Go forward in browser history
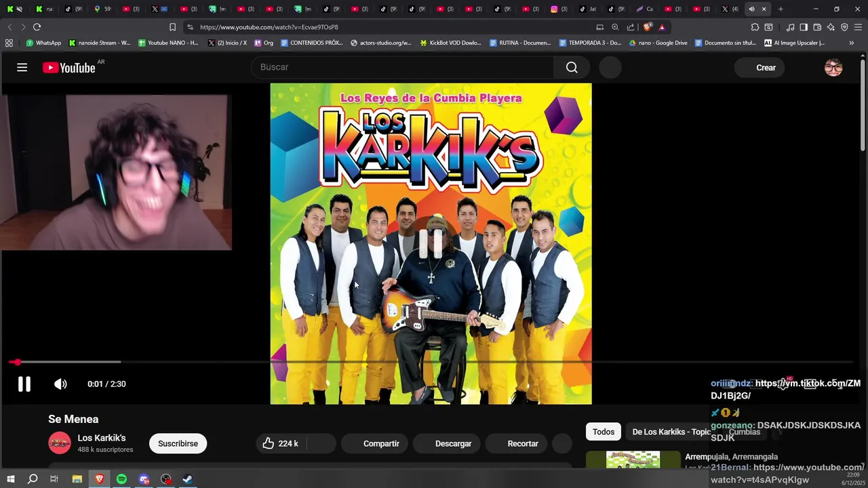The height and width of the screenshot is (488, 868). click(23, 27)
